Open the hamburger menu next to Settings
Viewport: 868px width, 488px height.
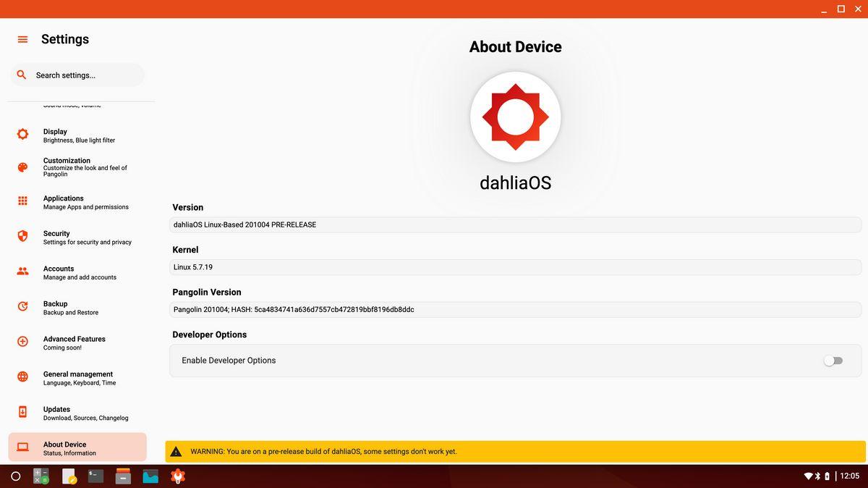click(22, 40)
